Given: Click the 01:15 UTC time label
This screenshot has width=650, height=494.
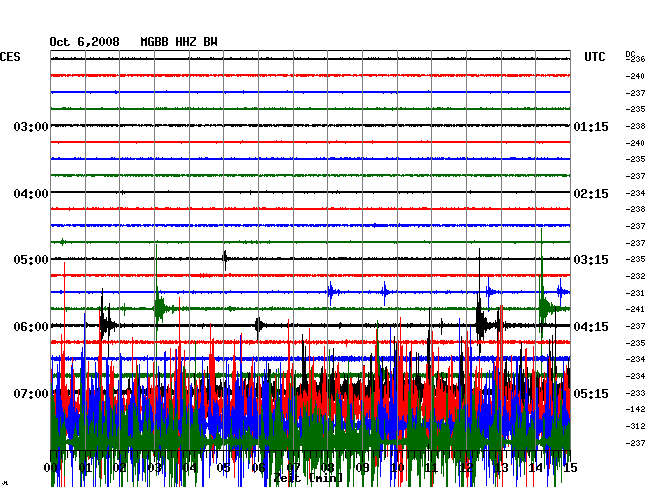Looking at the screenshot, I should [591, 127].
